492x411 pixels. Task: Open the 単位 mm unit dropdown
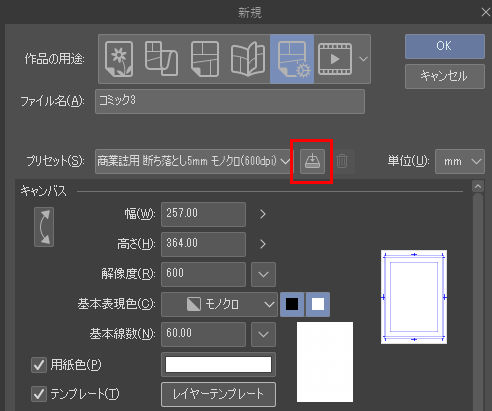(x=460, y=162)
